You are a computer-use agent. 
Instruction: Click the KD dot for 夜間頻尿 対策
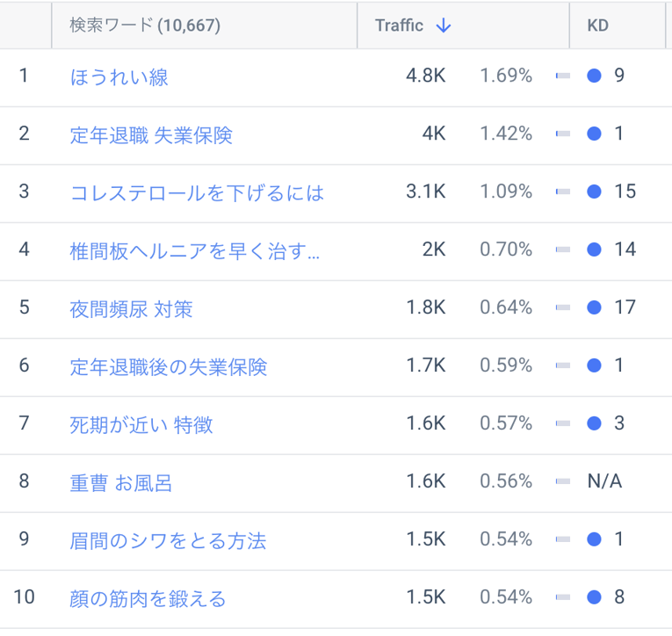pos(594,308)
